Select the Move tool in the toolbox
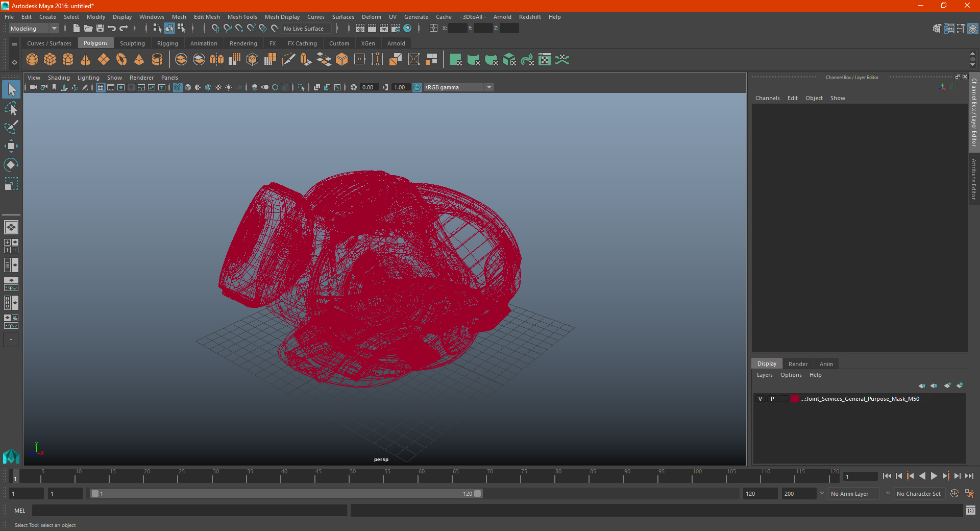 (11, 146)
